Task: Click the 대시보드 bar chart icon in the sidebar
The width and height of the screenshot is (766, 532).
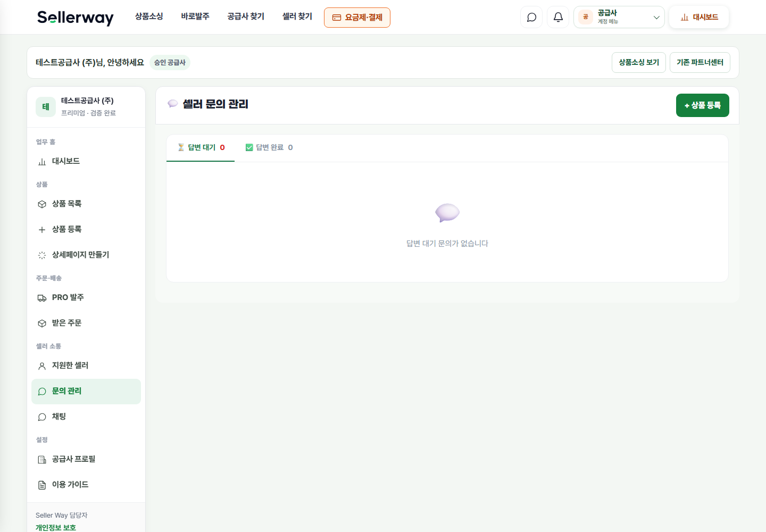Action: pos(42,162)
